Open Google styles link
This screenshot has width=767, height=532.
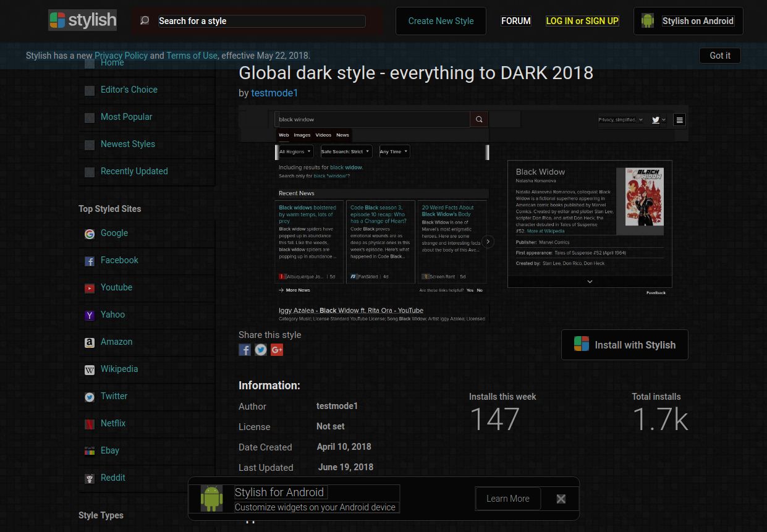[114, 233]
